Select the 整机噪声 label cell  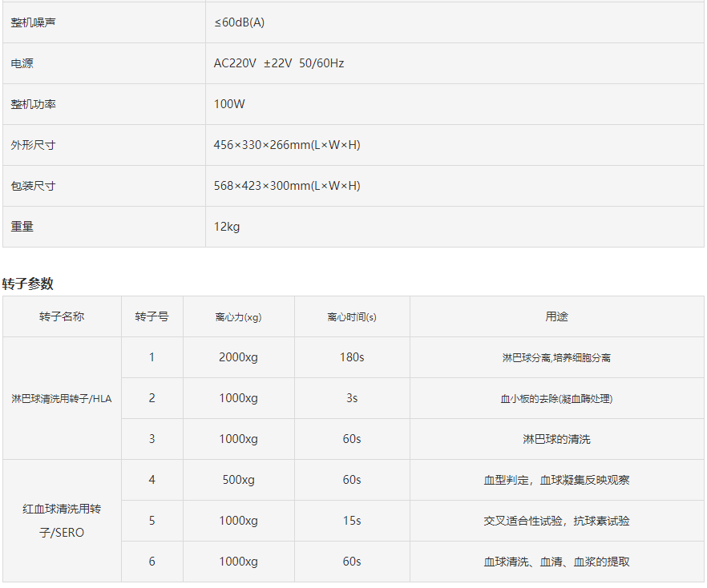click(33, 22)
